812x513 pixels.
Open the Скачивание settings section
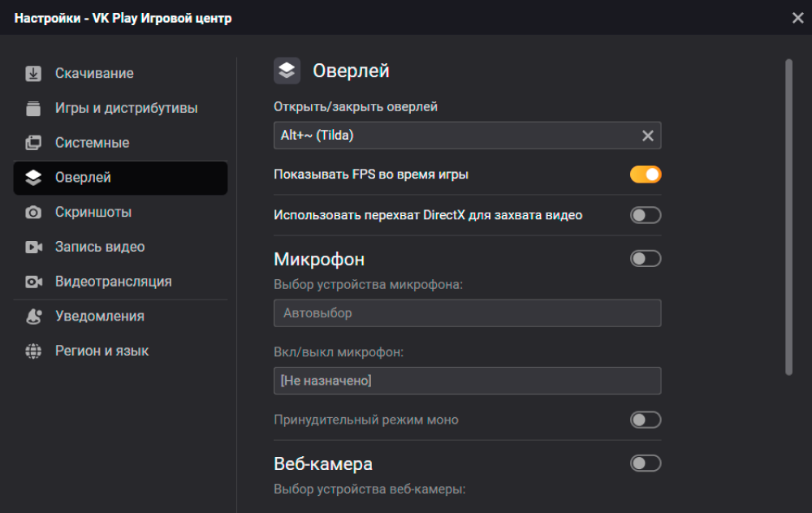click(x=94, y=74)
